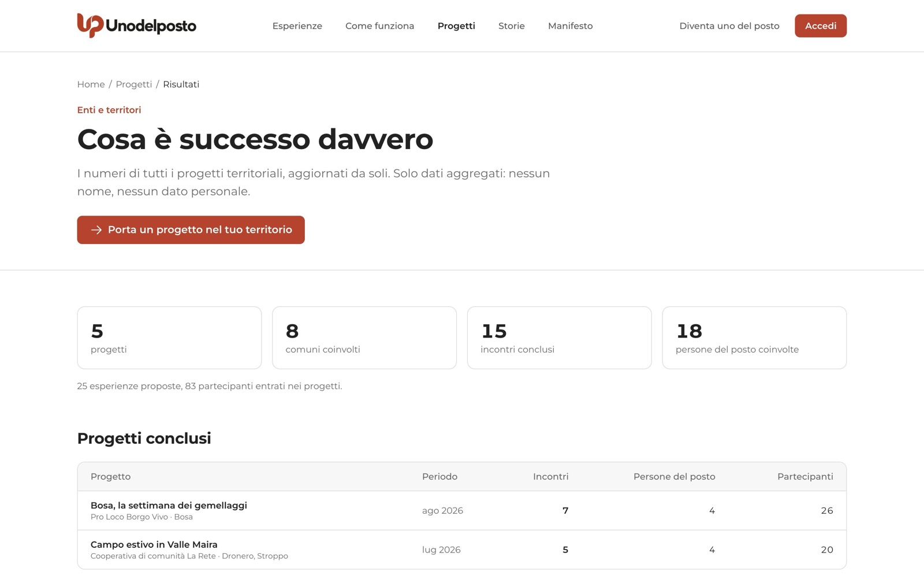Image resolution: width=924 pixels, height=578 pixels.
Task: Open Campo estivo in Valle Maira project
Action: [154, 544]
